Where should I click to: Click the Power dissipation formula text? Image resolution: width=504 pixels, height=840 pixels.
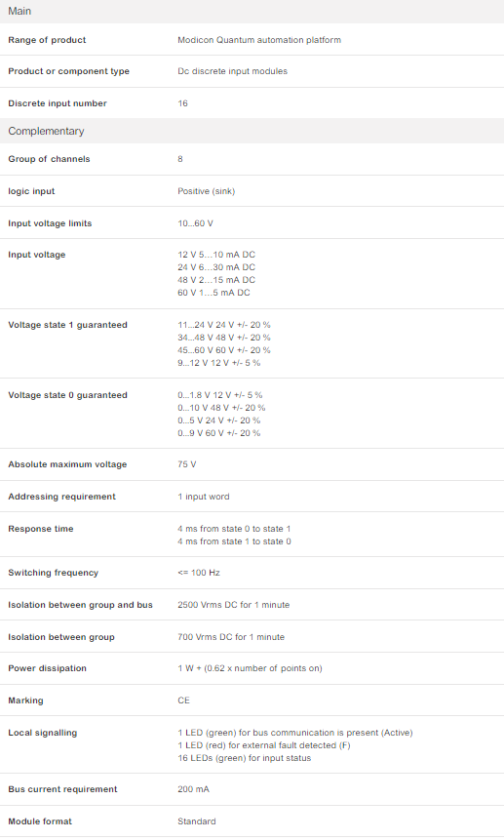(250, 668)
